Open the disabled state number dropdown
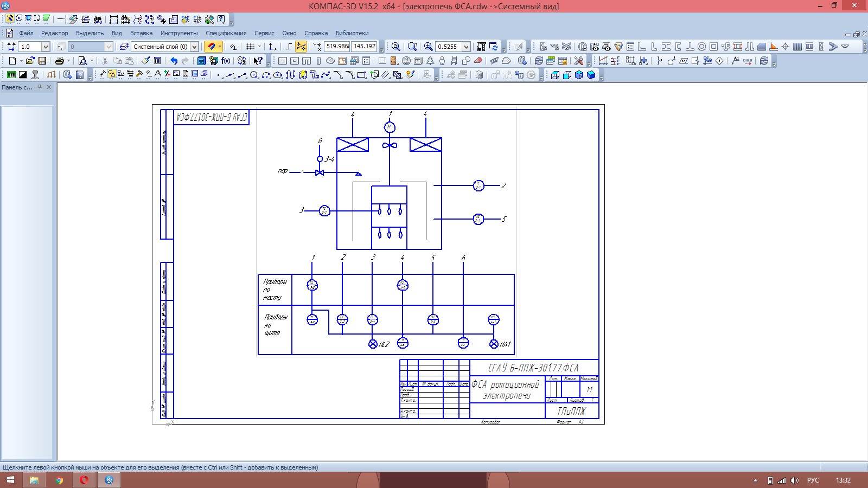Image resolution: width=868 pixels, height=488 pixels. pyautogui.click(x=108, y=47)
